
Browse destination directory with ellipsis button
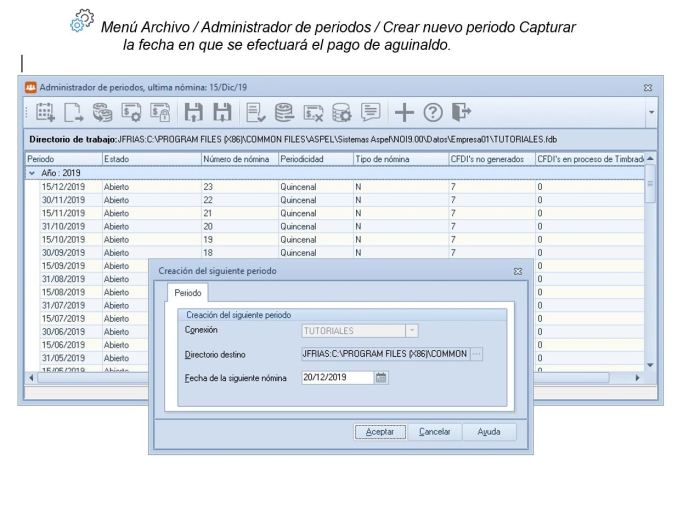pyautogui.click(x=476, y=353)
